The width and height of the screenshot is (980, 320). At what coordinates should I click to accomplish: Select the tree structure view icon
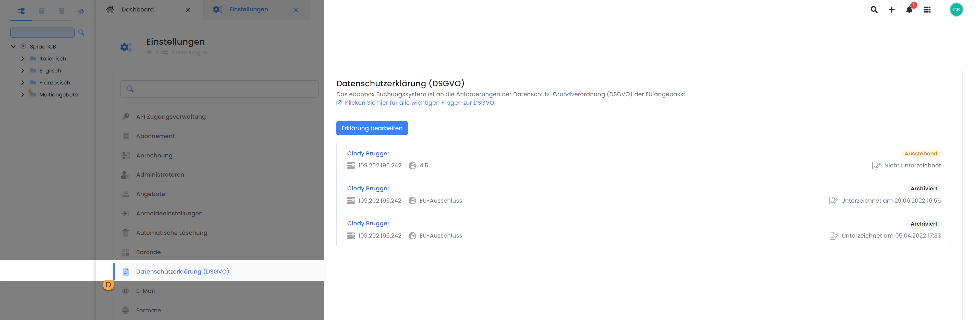click(x=21, y=11)
